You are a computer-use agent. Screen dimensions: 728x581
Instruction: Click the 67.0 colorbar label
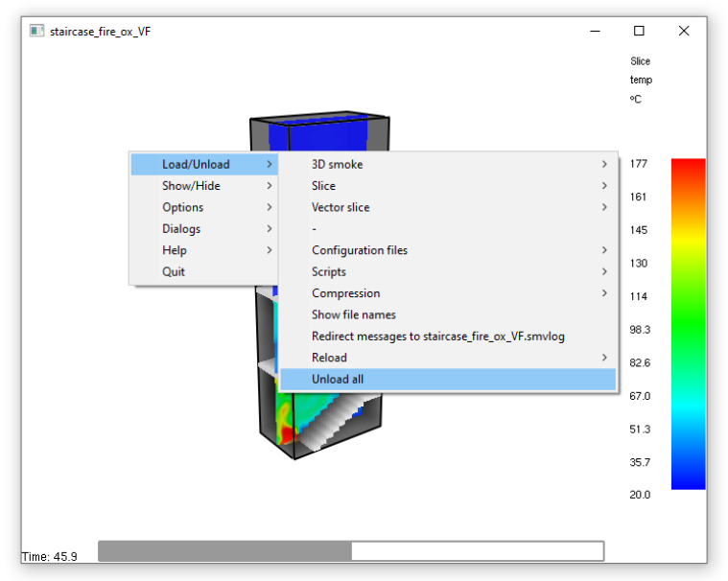(640, 396)
